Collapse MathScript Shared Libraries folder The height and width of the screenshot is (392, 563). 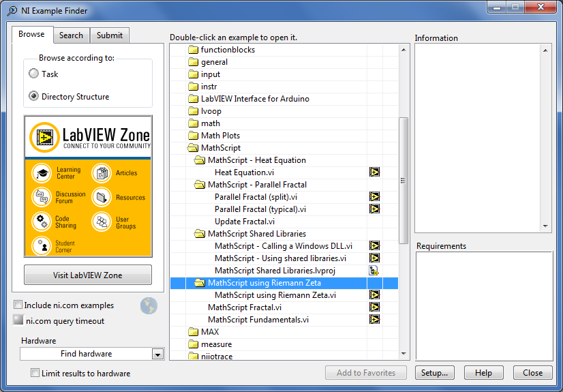coord(199,234)
